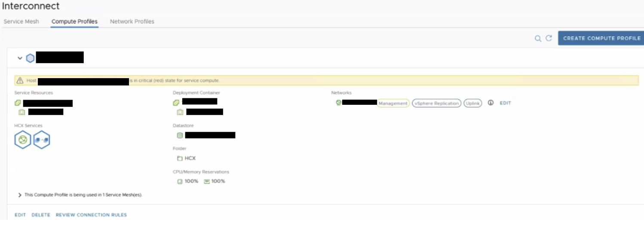
Task: Click the Datastore cylinder icon
Action: pyautogui.click(x=180, y=135)
